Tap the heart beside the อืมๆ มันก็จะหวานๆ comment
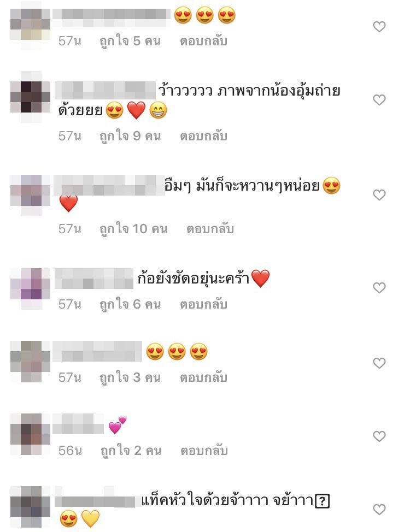 tap(379, 195)
